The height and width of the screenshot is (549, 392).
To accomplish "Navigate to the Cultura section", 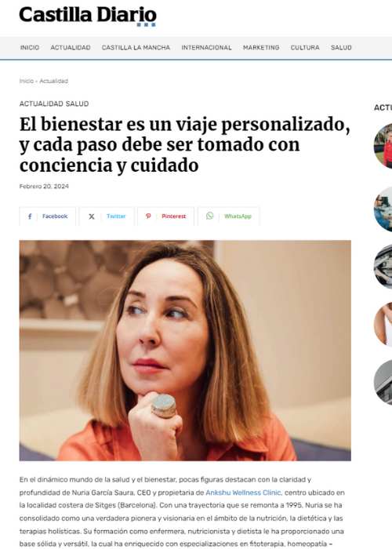I will pos(305,48).
